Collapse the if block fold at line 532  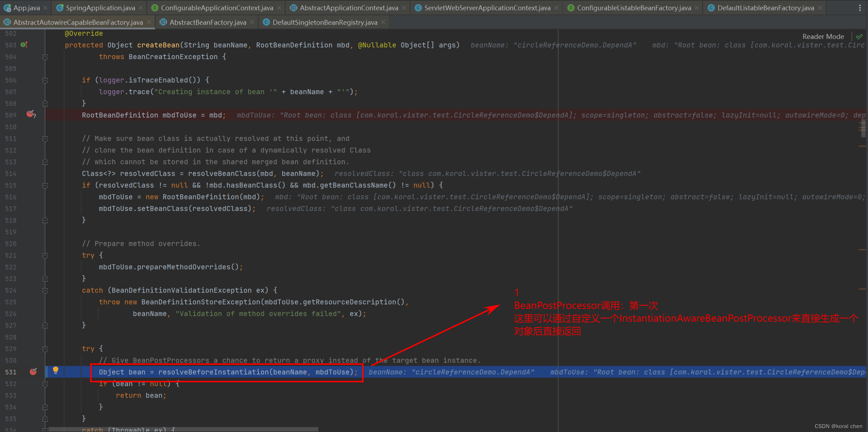45,384
